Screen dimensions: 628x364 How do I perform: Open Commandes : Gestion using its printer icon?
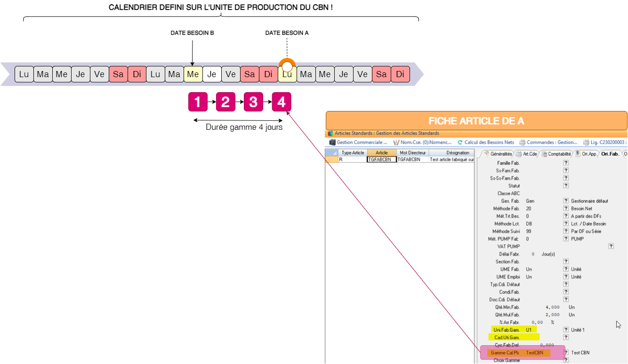521,142
